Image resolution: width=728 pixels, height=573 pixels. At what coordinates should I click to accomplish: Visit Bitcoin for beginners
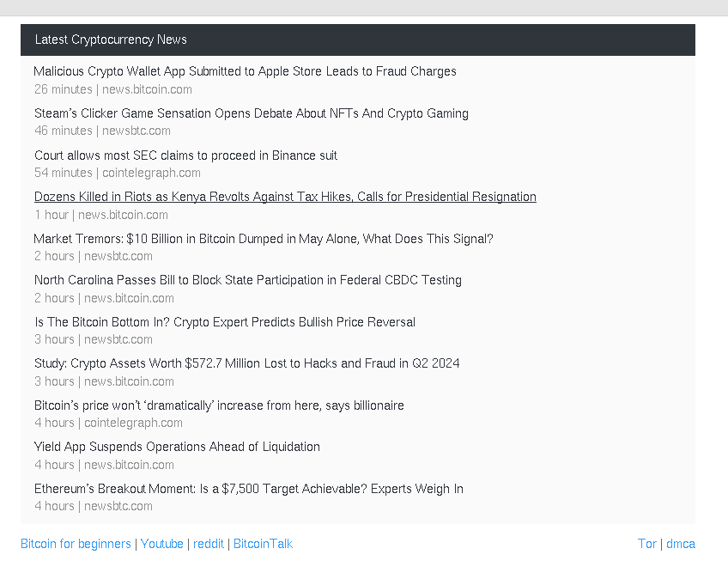[75, 544]
